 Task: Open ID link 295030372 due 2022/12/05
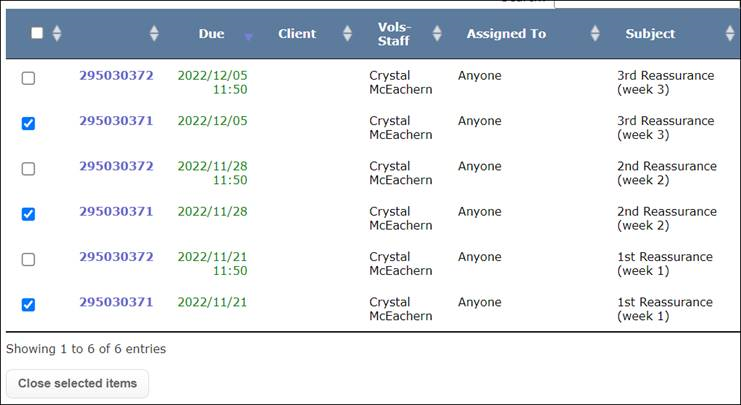click(116, 76)
